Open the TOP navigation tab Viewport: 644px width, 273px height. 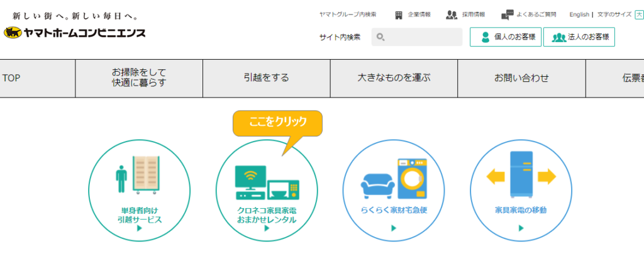(x=37, y=78)
